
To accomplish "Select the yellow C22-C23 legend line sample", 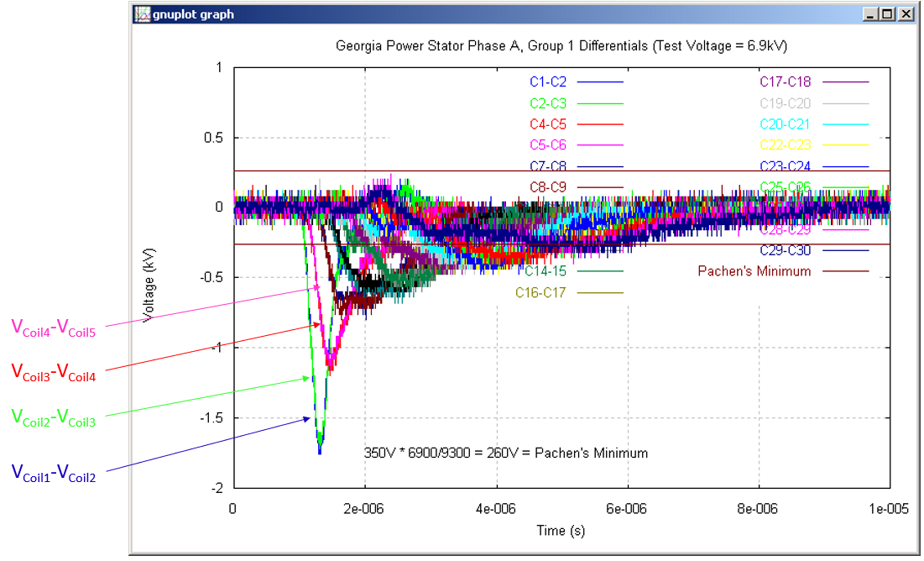I will 848,144.
